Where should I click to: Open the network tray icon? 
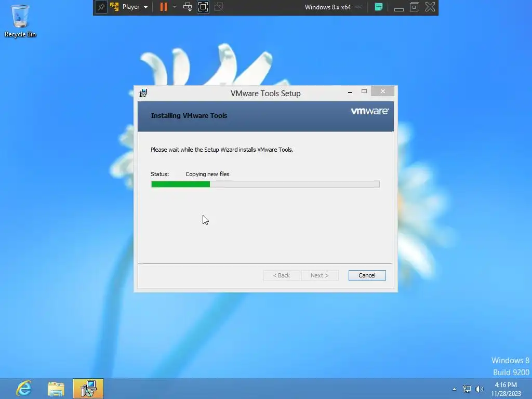pos(467,389)
